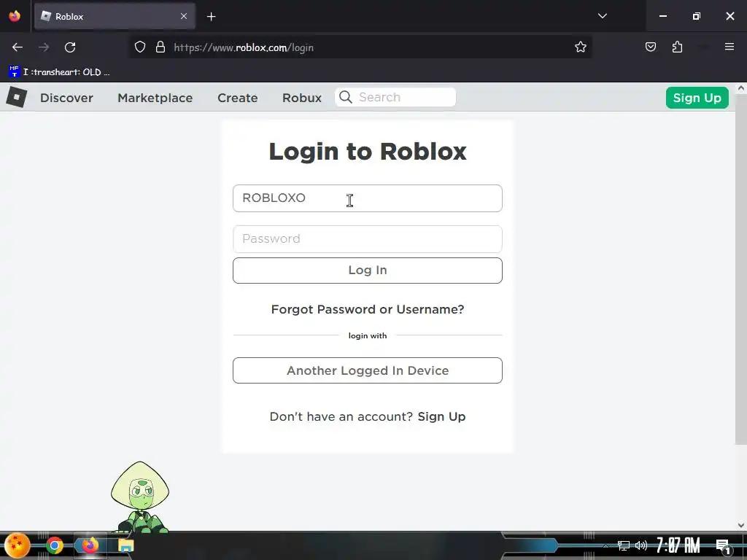Image resolution: width=747 pixels, height=560 pixels.
Task: Open File Explorer from taskbar
Action: coord(125,545)
